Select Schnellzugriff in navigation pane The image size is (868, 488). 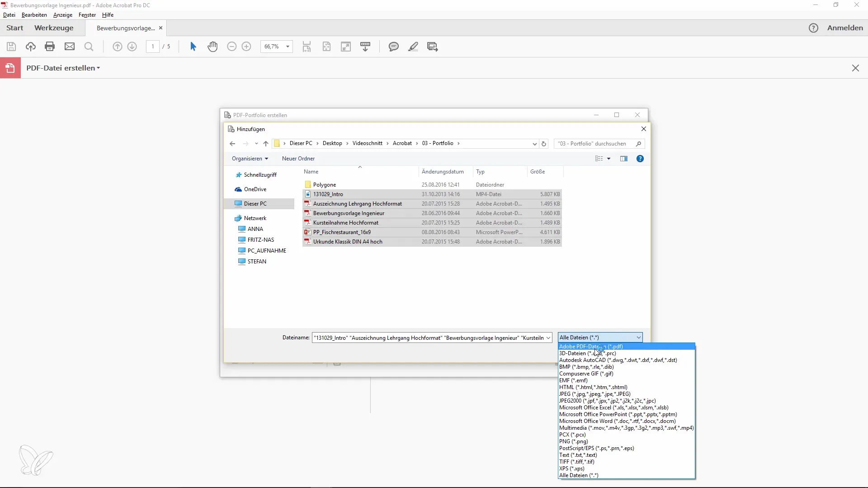pos(260,175)
